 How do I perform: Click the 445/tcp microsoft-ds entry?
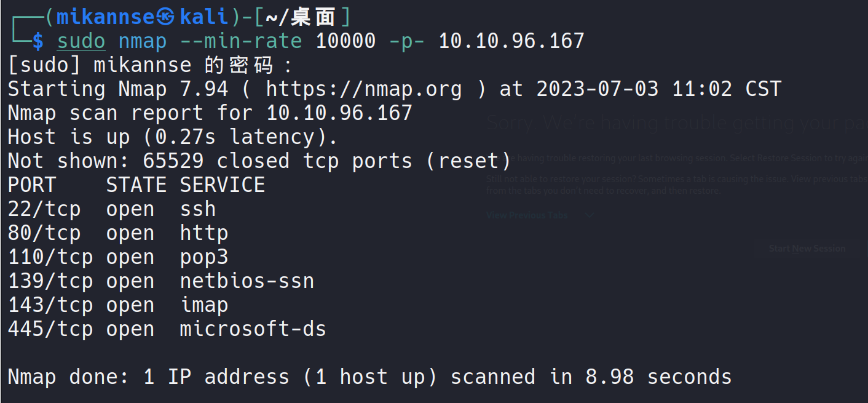point(167,329)
